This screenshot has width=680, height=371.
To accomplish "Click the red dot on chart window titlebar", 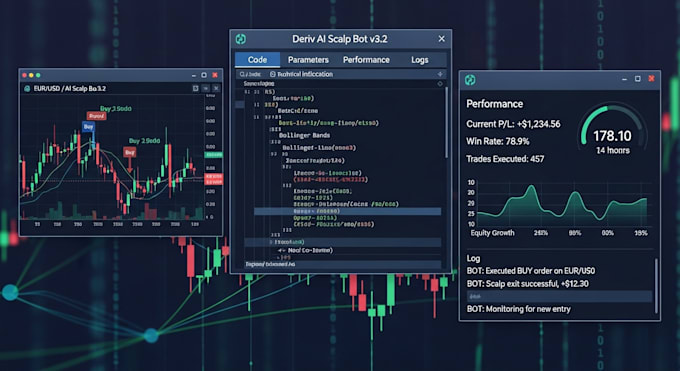I will (24, 75).
